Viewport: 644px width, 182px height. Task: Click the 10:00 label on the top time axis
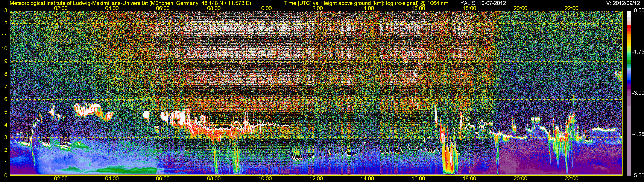(265, 8)
